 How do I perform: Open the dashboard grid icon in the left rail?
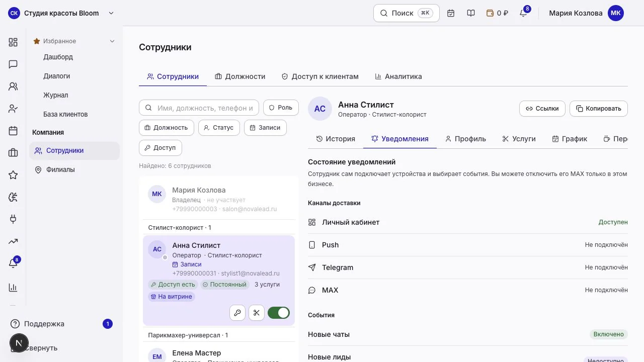coord(13,42)
